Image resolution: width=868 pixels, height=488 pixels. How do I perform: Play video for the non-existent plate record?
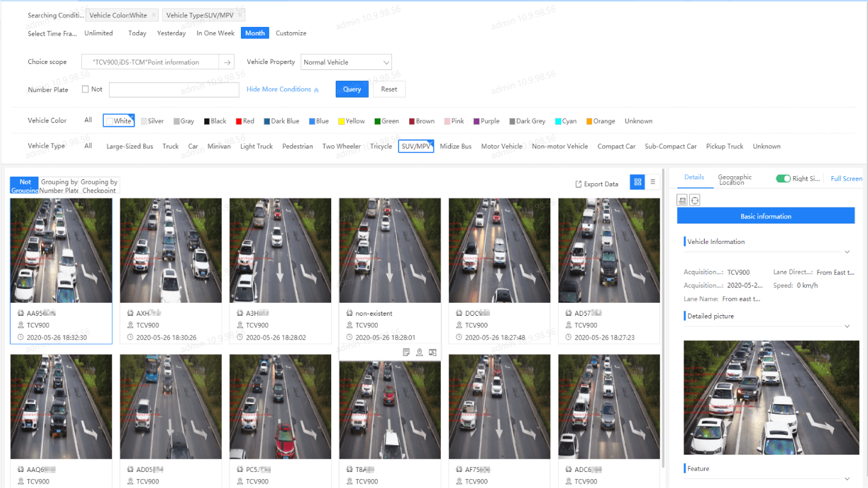pos(433,352)
